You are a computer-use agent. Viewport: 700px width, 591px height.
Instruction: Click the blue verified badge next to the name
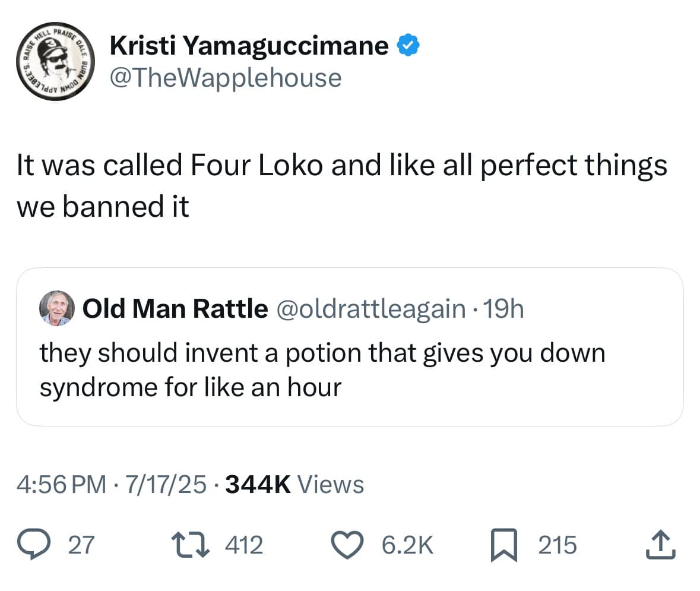[x=409, y=44]
